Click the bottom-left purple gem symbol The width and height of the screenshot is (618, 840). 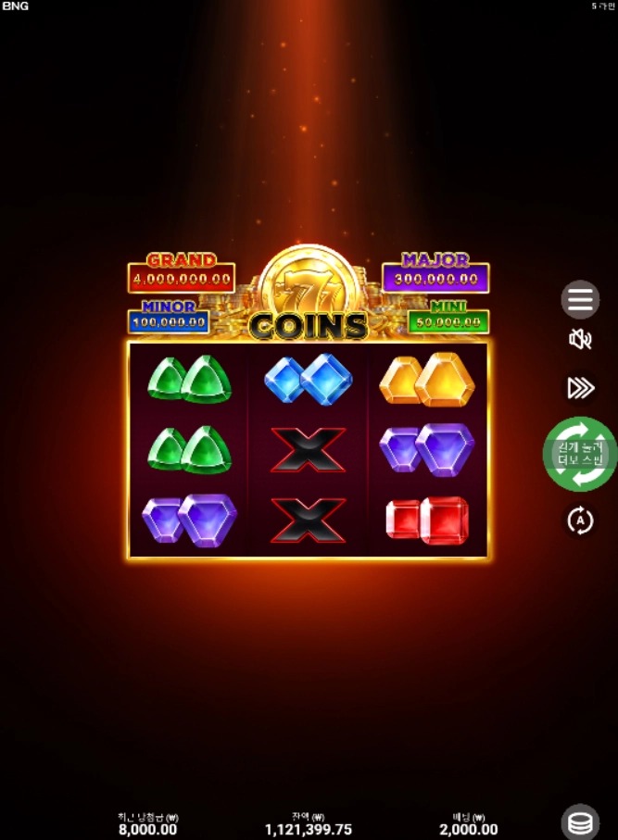click(x=189, y=520)
